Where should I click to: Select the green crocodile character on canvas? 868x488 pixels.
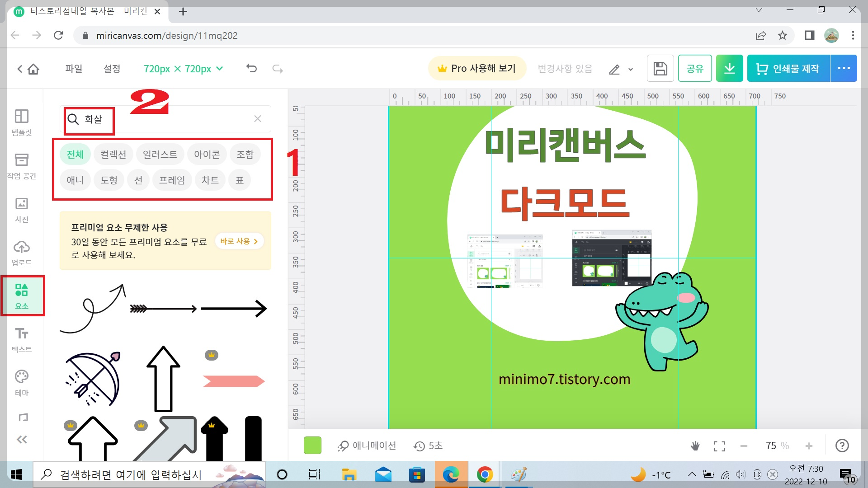pyautogui.click(x=662, y=321)
